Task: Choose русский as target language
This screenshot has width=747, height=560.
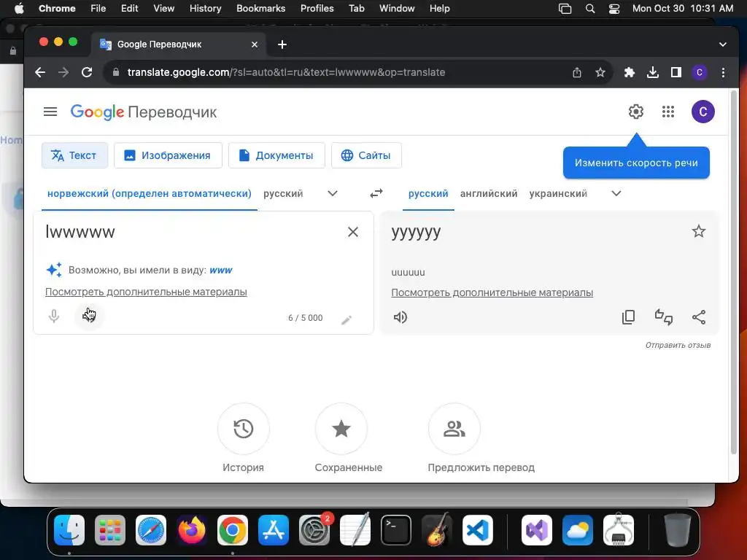Action: 428,194
